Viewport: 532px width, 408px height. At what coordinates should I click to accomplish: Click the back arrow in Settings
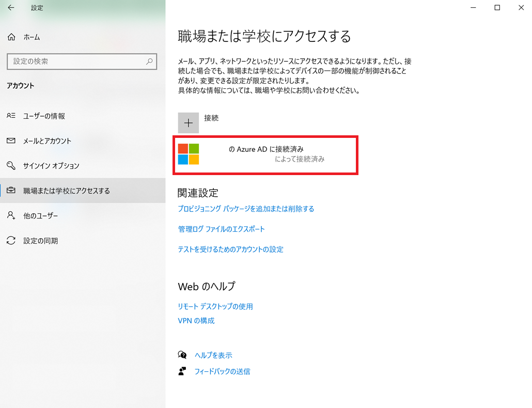pos(11,7)
